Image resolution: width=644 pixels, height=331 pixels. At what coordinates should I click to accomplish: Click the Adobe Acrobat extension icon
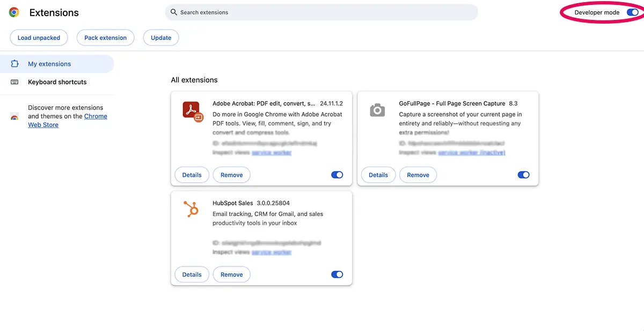[192, 111]
